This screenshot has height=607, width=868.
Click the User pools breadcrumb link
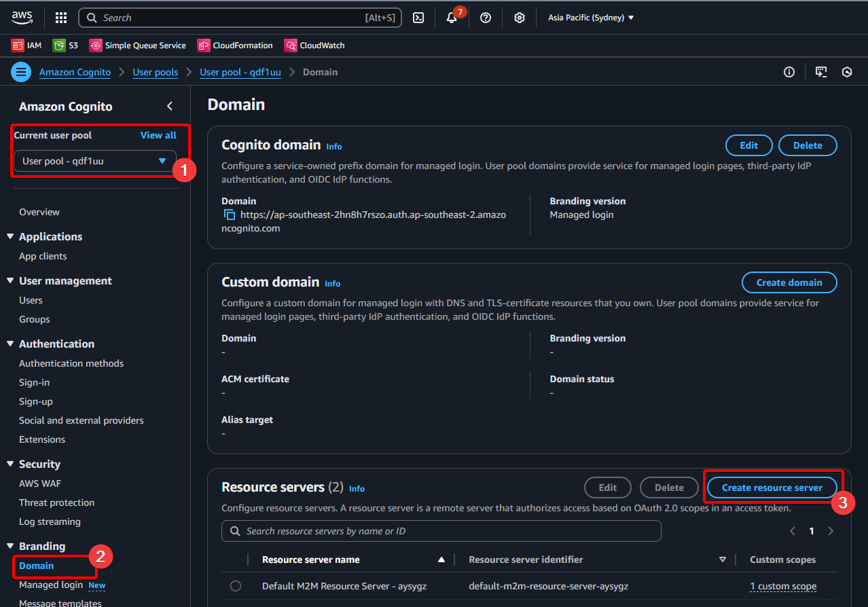click(156, 72)
